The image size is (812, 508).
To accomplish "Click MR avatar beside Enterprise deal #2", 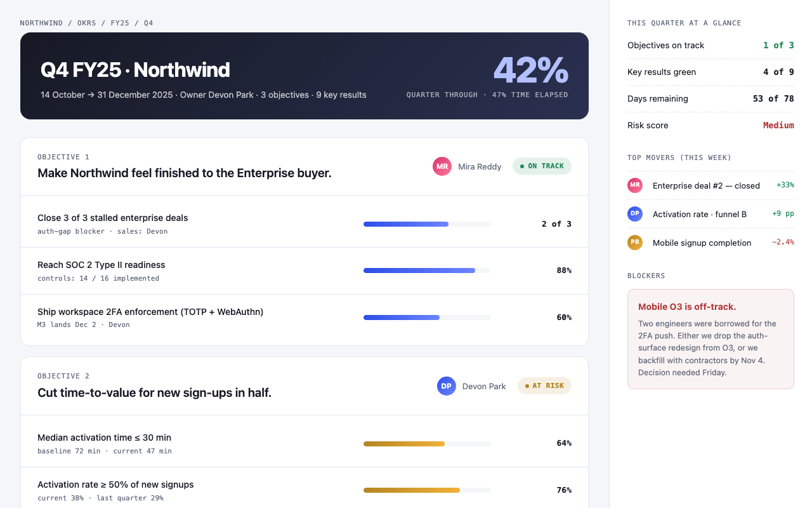I will (635, 185).
